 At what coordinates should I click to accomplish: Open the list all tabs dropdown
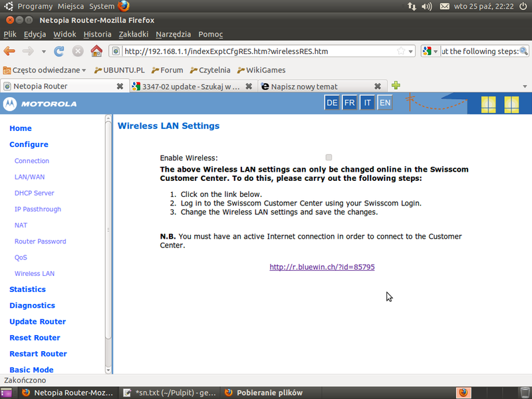[525, 86]
